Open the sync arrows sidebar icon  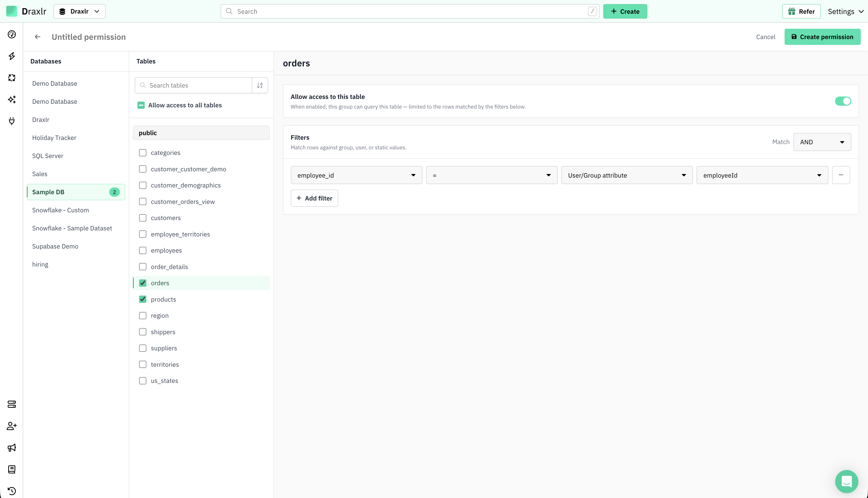12,78
